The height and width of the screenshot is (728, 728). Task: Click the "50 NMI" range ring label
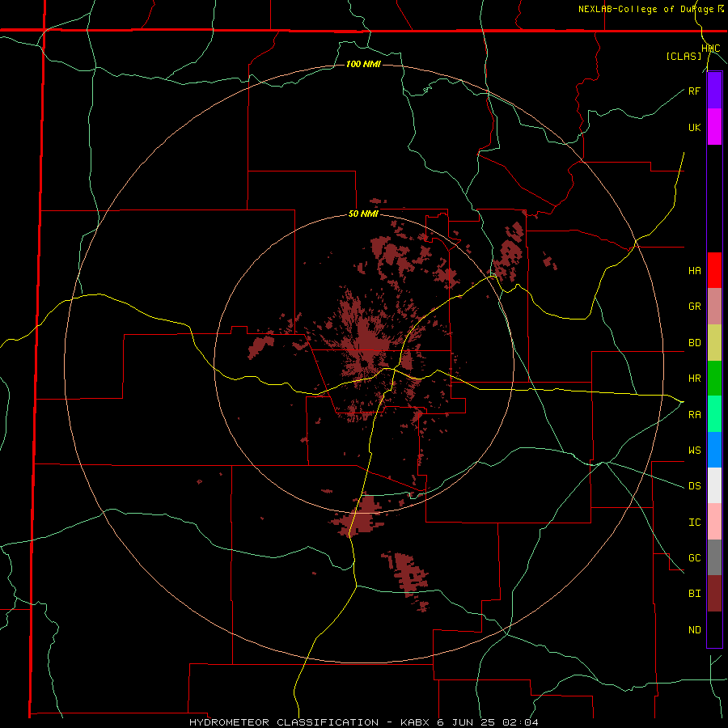[x=363, y=214]
